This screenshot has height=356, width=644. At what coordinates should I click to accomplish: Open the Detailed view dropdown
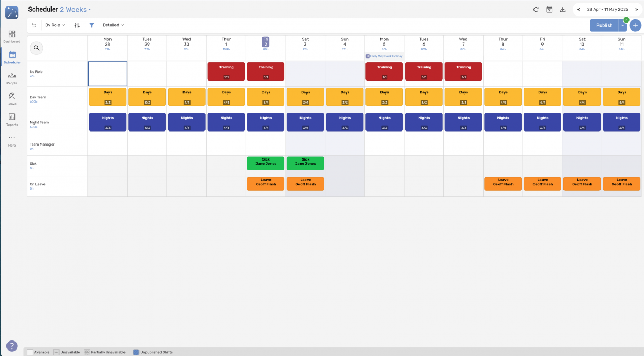point(113,25)
